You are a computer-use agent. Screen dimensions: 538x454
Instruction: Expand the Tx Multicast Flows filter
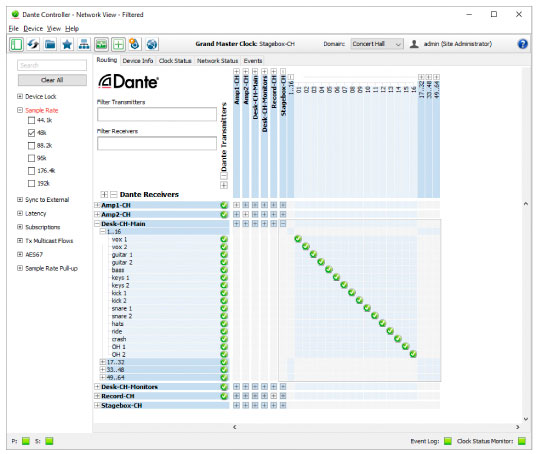pyautogui.click(x=20, y=241)
